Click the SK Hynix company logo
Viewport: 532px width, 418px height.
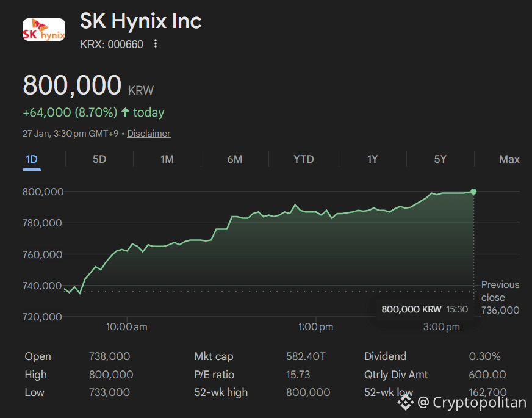click(43, 29)
